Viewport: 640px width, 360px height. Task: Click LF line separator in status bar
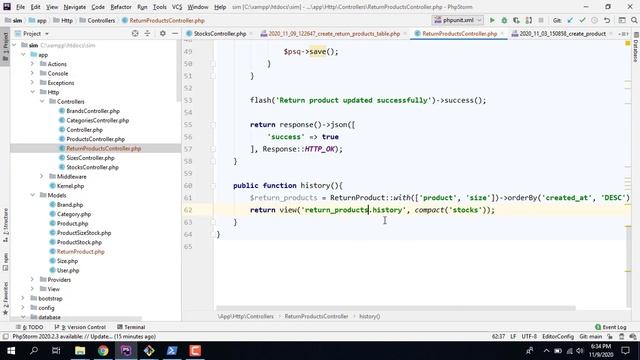point(513,336)
